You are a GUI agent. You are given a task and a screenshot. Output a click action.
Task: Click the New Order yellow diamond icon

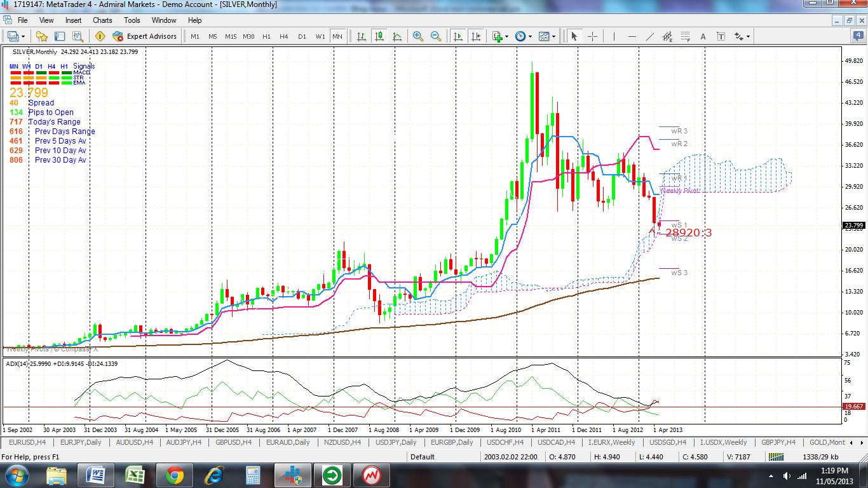[100, 36]
